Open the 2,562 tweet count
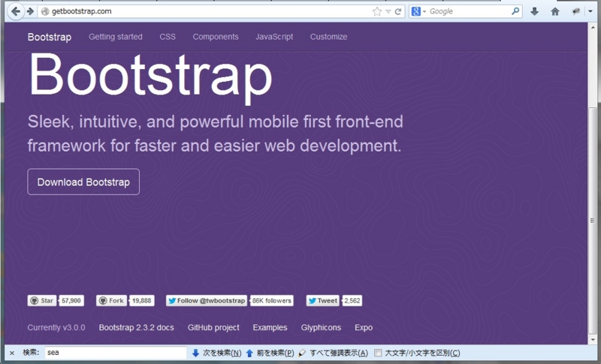The height and width of the screenshot is (364, 601). tap(352, 300)
